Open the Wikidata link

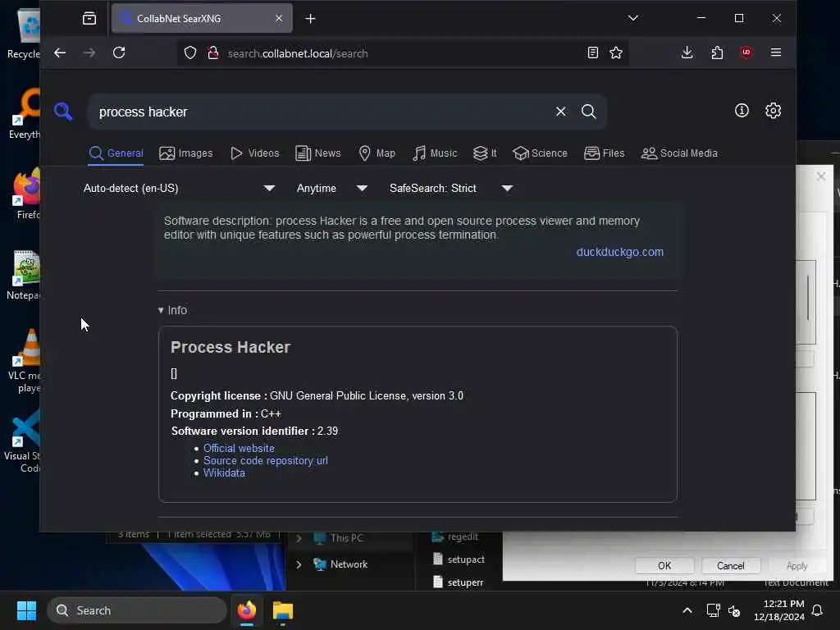[224, 473]
